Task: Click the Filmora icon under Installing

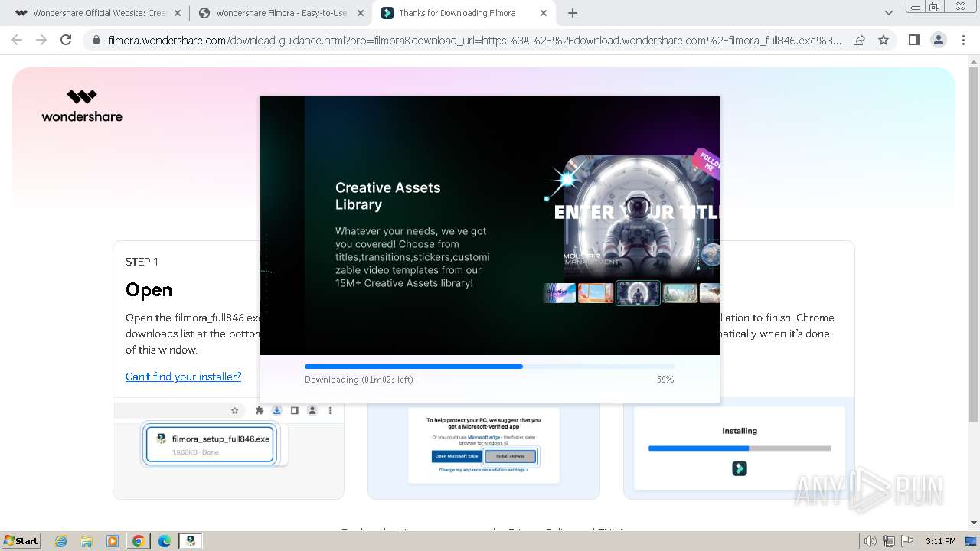Action: click(x=739, y=468)
